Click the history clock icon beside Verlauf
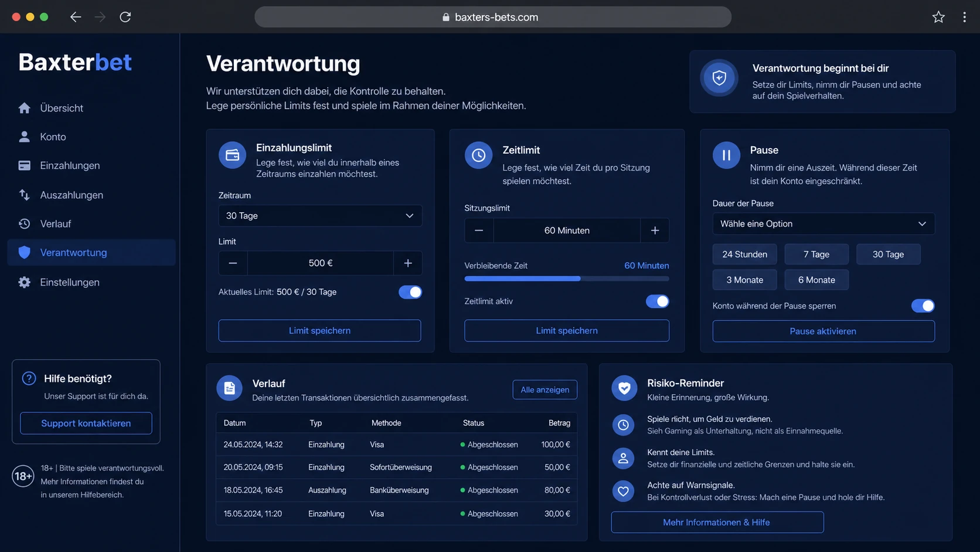Viewport: 980px width, 552px height. pos(24,223)
